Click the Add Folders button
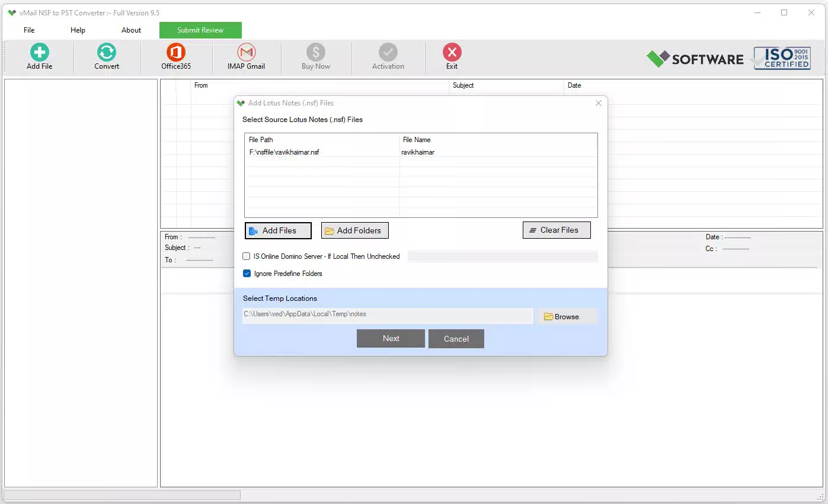828x504 pixels. [x=354, y=230]
